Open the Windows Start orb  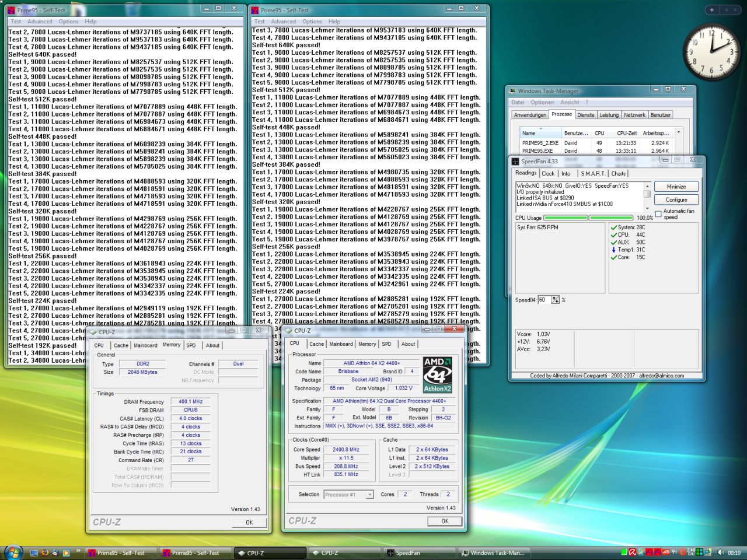pos(13,552)
